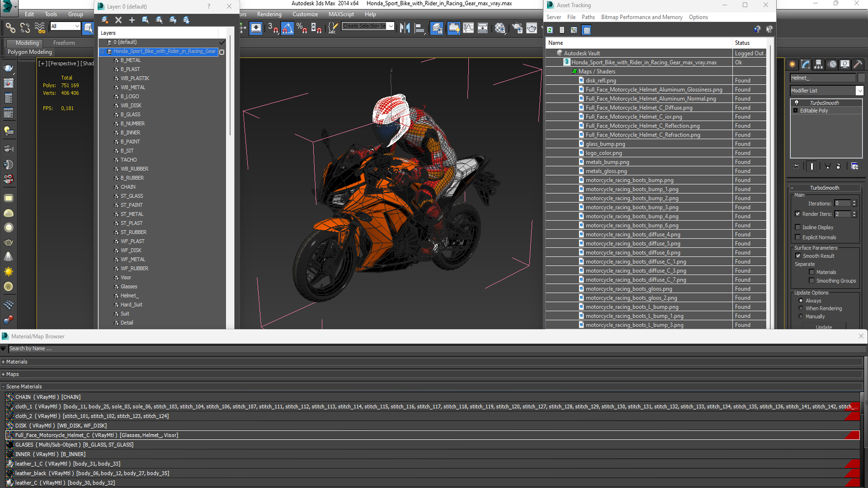The width and height of the screenshot is (868, 488).
Task: Click Show End Result toggle below modifier stack
Action: (x=812, y=166)
